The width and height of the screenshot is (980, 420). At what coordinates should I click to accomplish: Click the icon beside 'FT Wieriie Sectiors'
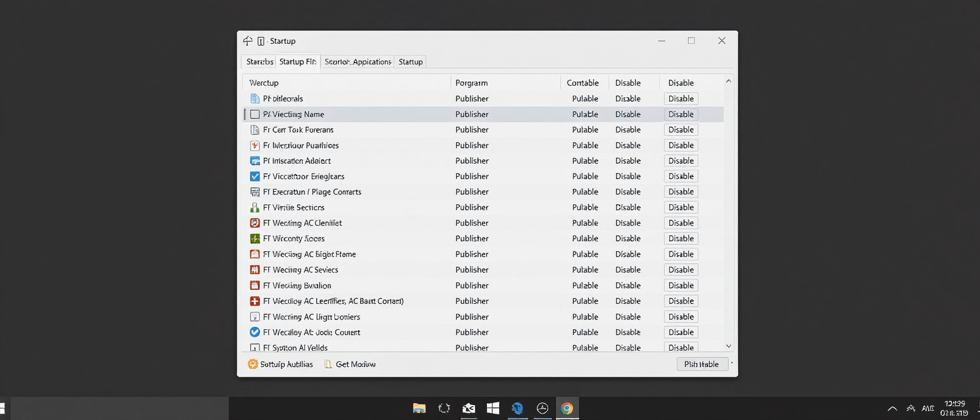click(x=254, y=207)
